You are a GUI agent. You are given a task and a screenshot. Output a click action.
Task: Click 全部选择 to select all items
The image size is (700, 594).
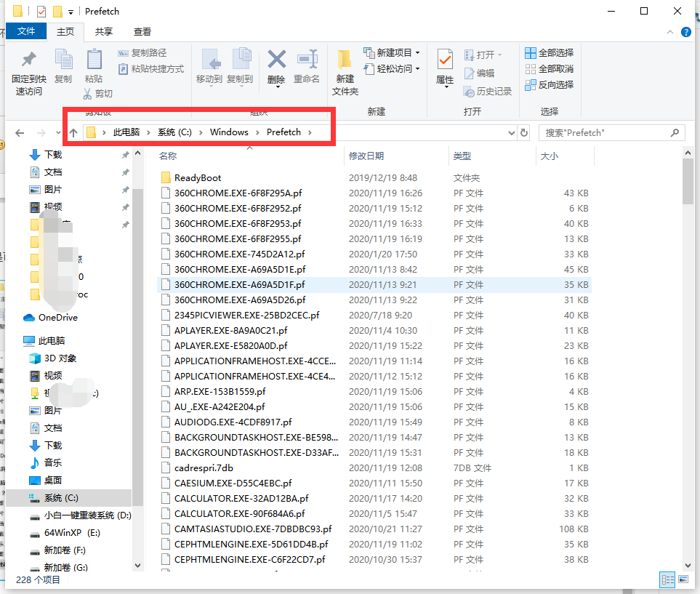[x=549, y=53]
